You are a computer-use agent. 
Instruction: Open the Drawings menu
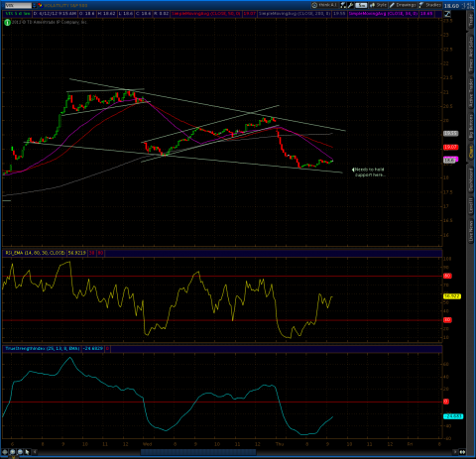[x=403, y=5]
